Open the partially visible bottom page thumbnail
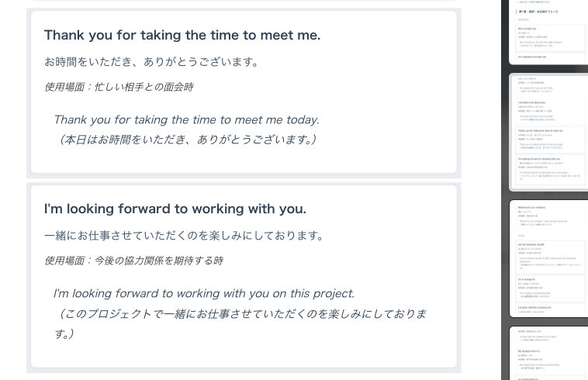 tap(548, 355)
